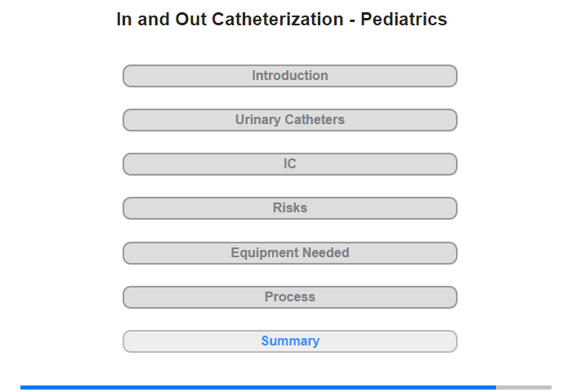572x392 pixels.
Task: Select the Urinary Catheters section button
Action: (x=289, y=120)
